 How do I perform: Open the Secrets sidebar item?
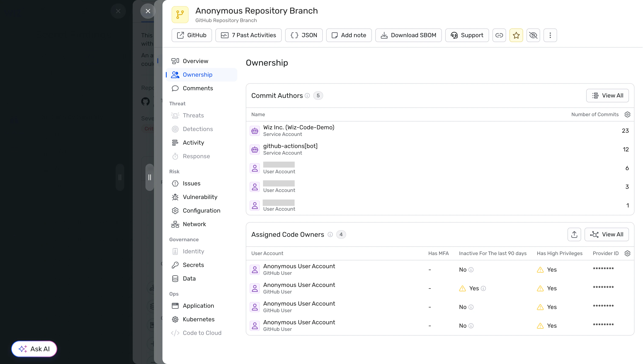click(202, 265)
